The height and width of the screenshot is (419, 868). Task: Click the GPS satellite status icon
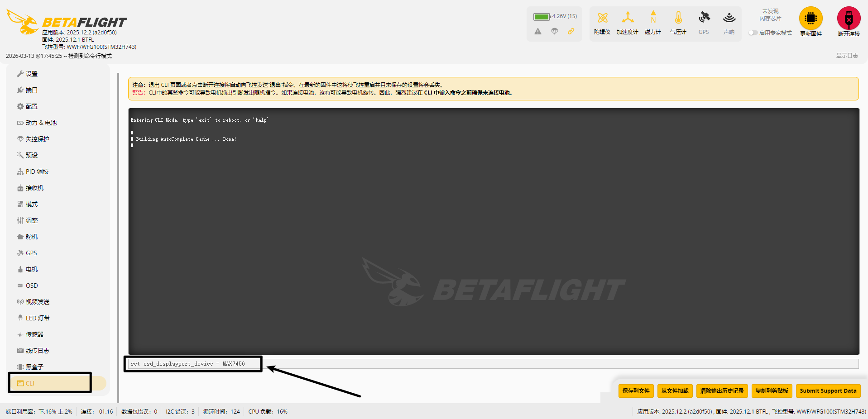(704, 18)
